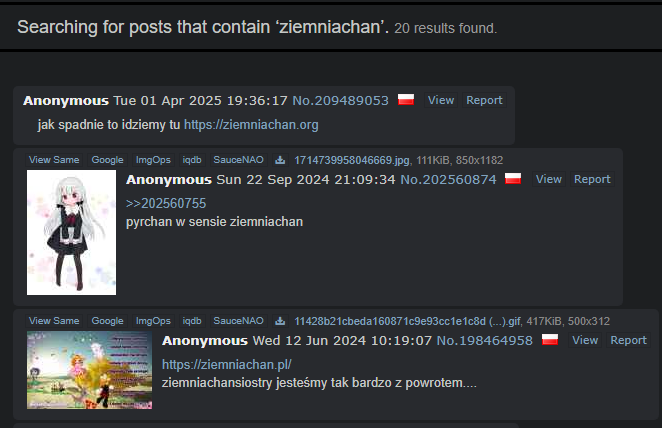Click iqdb for the jpg post
This screenshot has height=428, width=662.
(x=192, y=160)
